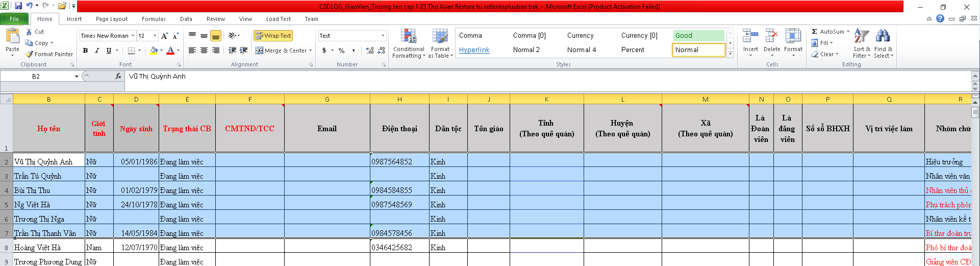Click the Delete cells icon
980x266 pixels.
[771, 37]
